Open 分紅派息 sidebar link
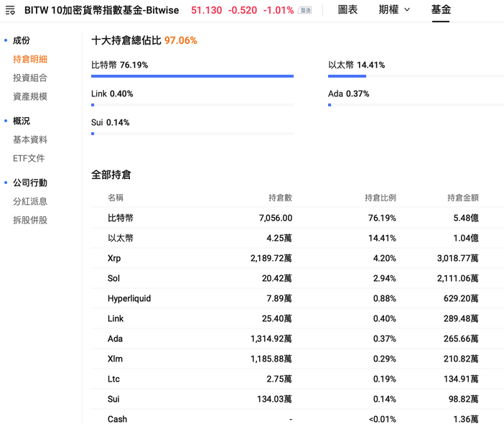This screenshot has width=504, height=424. pos(30,201)
